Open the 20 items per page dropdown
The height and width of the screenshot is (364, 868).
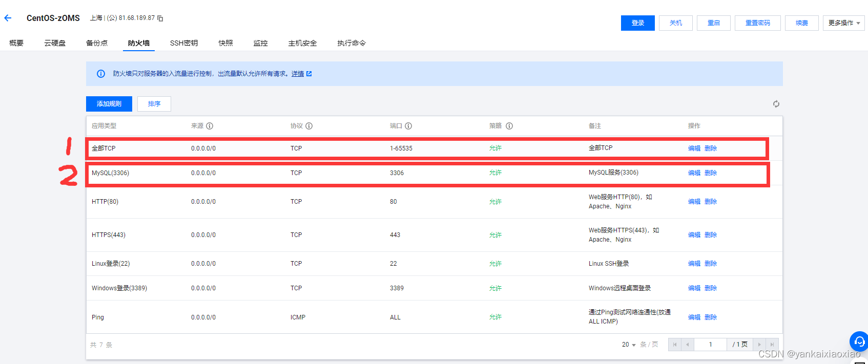point(629,345)
